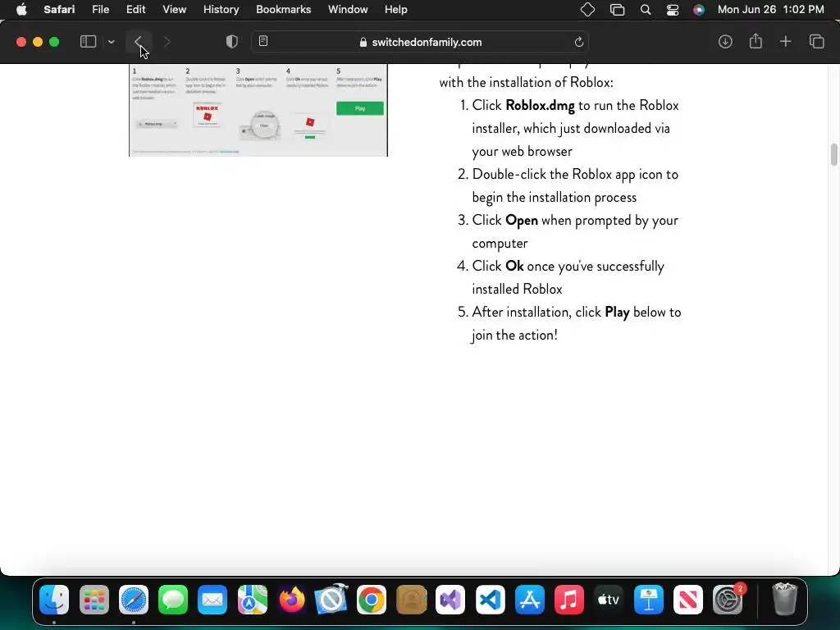The height and width of the screenshot is (630, 840).
Task: Open Maps from the Dock
Action: click(x=253, y=600)
